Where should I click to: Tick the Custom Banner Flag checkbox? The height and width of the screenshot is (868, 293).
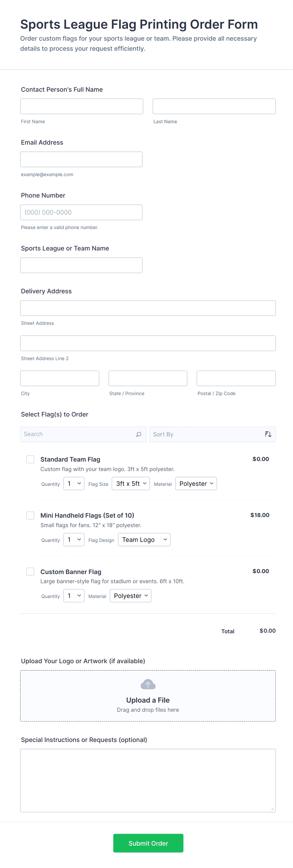click(x=30, y=572)
